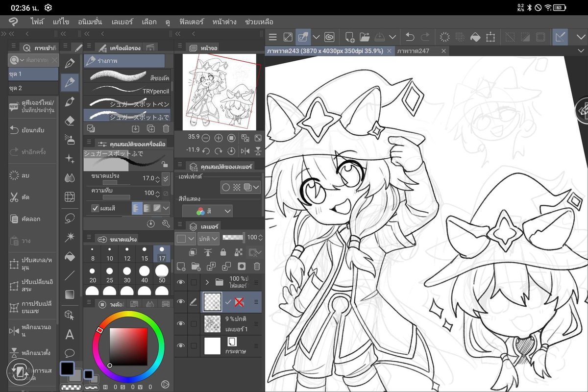
Task: Open the color mixing mode dropdown arrow
Action: pyautogui.click(x=166, y=208)
